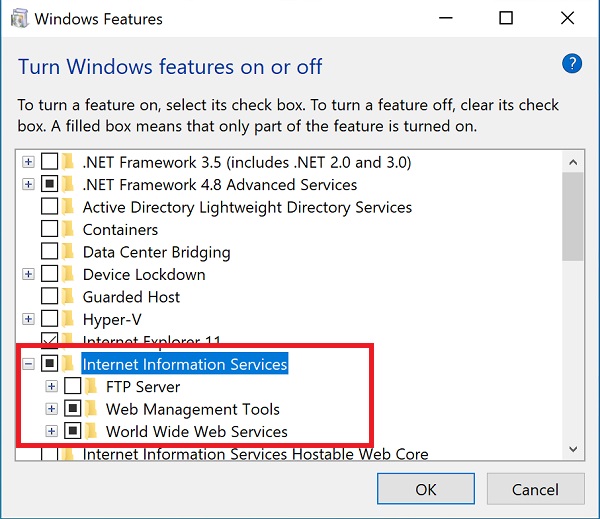Expand the Web Management Tools node
600x519 pixels.
tap(51, 409)
